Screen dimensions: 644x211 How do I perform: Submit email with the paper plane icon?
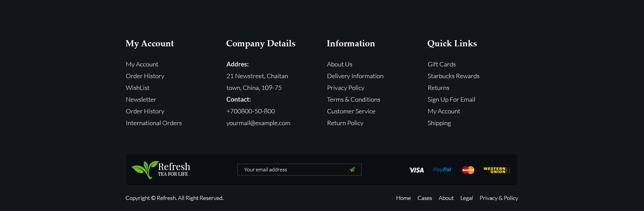pos(352,170)
